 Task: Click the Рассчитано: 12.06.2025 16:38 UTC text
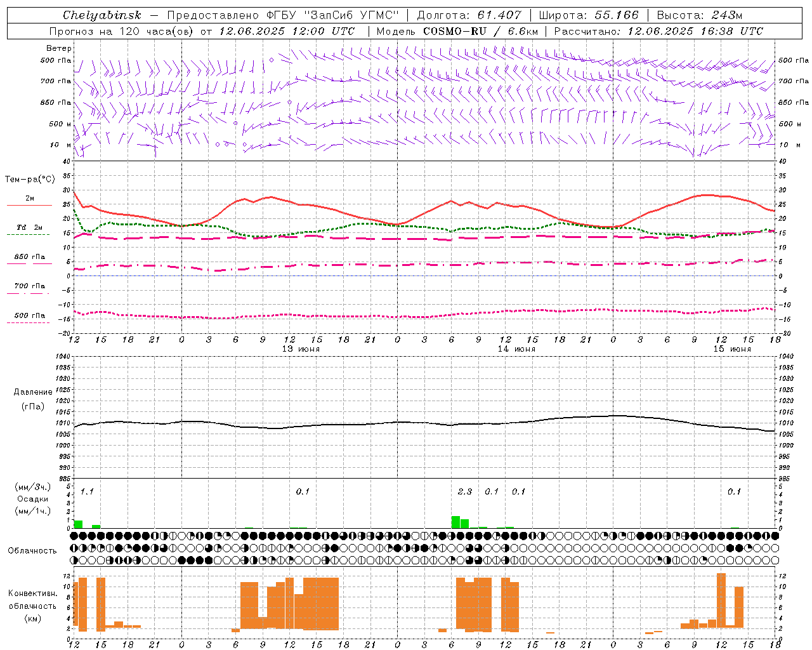(658, 31)
